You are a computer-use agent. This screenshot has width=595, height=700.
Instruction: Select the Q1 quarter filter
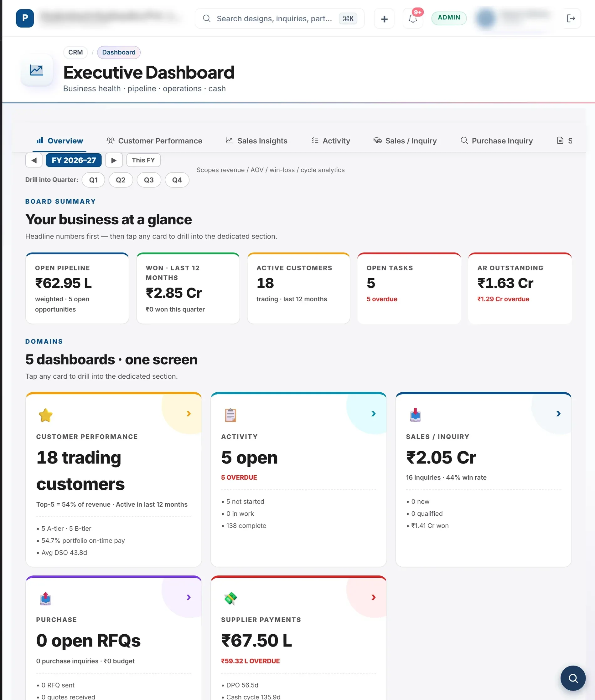pyautogui.click(x=93, y=180)
